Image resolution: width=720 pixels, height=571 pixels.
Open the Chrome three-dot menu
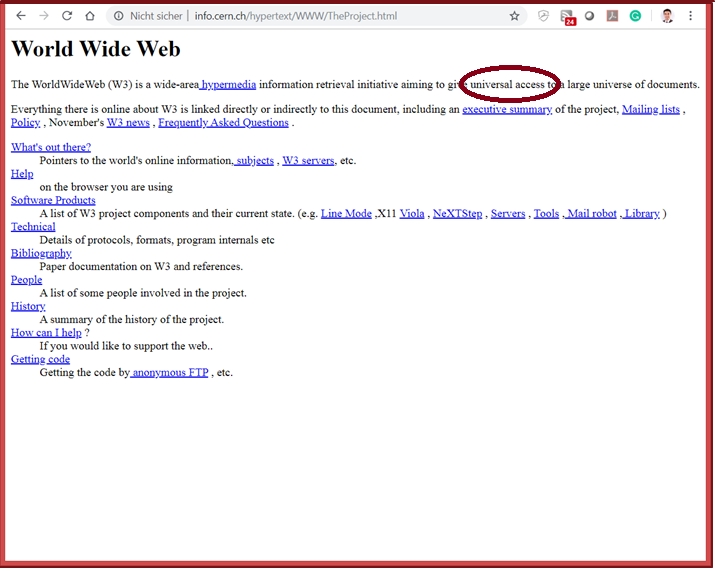click(x=690, y=16)
